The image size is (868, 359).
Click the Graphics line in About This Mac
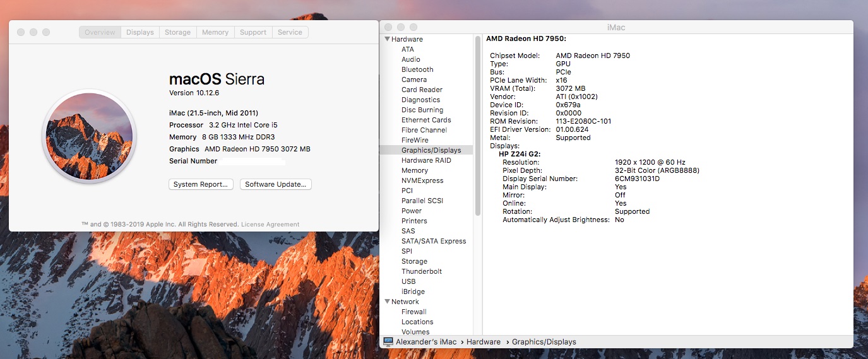[240, 149]
